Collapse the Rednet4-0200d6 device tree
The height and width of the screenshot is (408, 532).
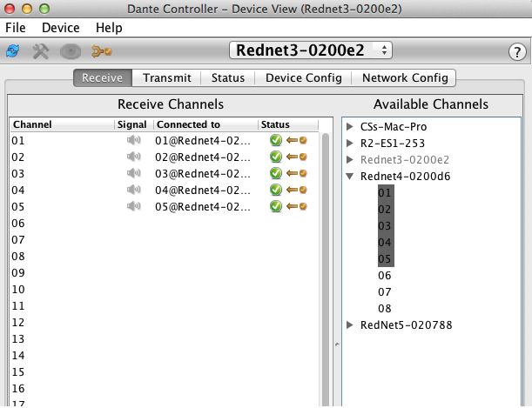[x=350, y=177]
